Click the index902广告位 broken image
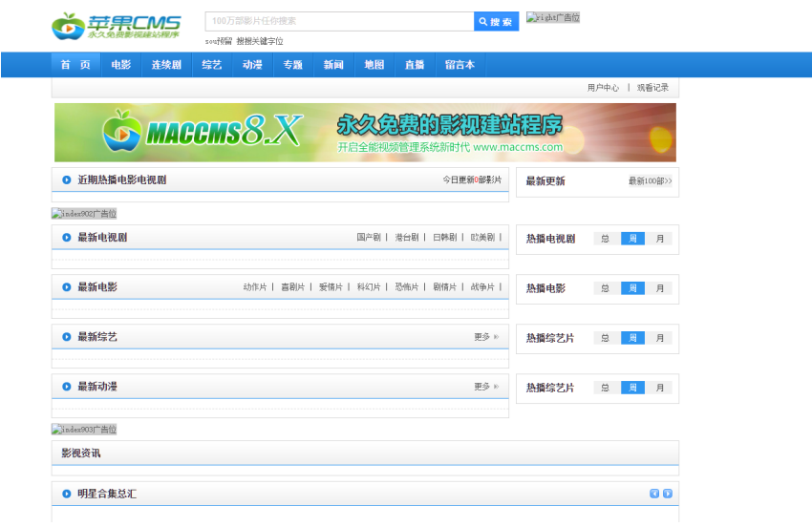The image size is (812, 527). click(84, 213)
